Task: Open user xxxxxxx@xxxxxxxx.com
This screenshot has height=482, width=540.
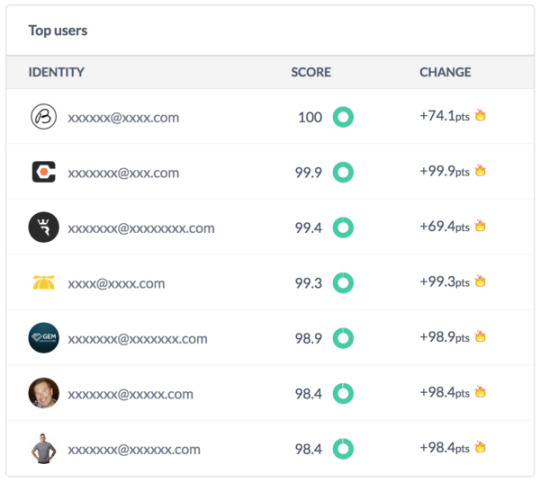Action: 141,228
